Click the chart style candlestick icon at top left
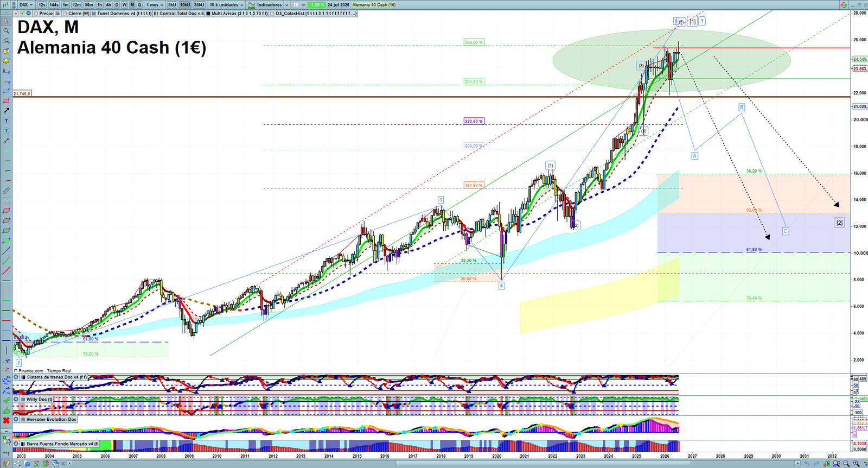Viewport: 868px width, 468px height. point(5,5)
